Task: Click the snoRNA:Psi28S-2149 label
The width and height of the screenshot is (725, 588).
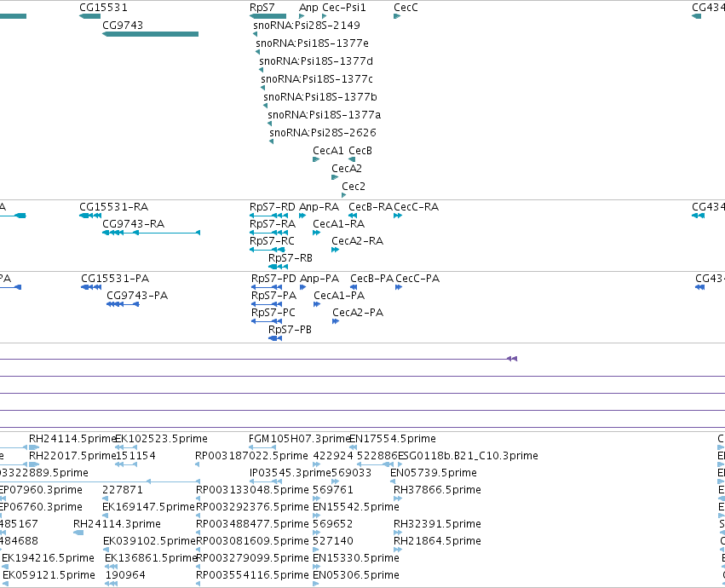Action: click(307, 26)
